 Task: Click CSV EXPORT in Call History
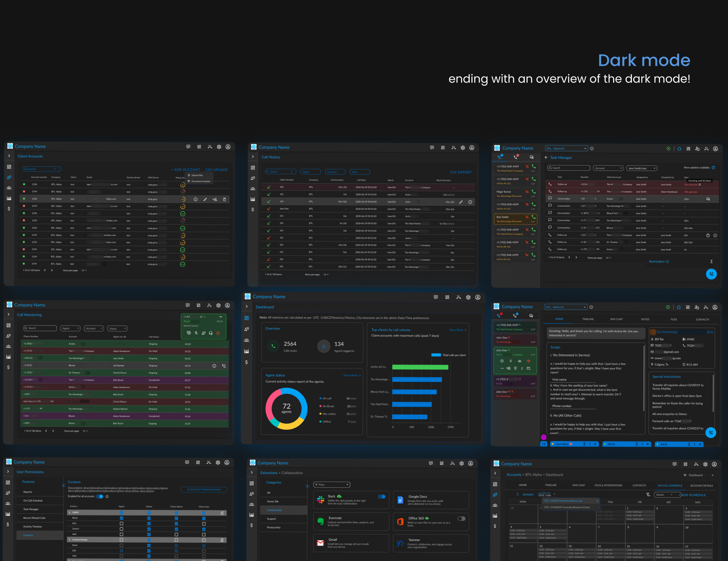tap(461, 172)
